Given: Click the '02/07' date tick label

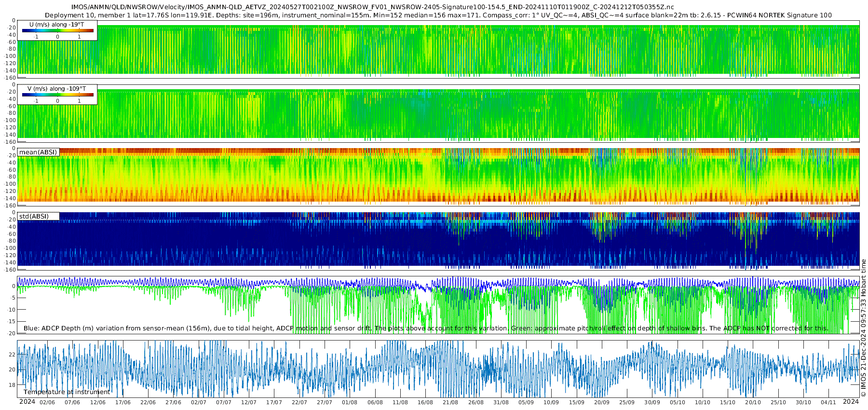Looking at the screenshot, I should (199, 402).
